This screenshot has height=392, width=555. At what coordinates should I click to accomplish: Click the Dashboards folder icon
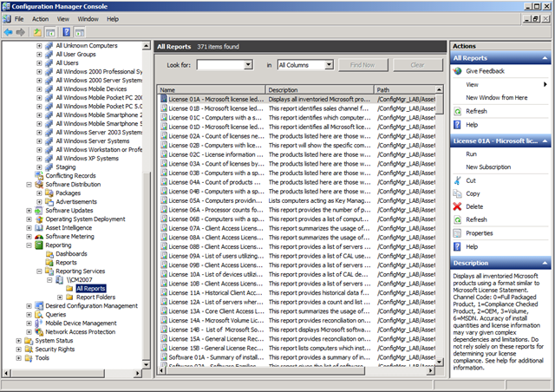point(49,254)
